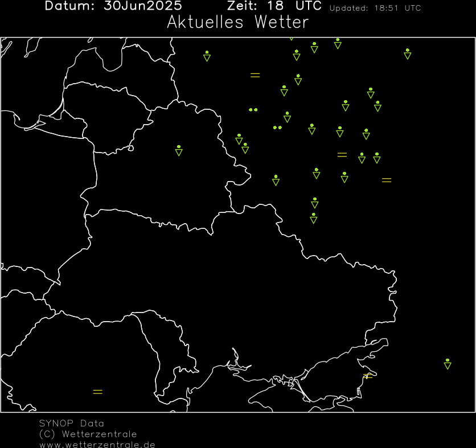This screenshot has height=448, width=476.
Task: Click the southernmost shower symbol above Ukraine's border
Action: click(314, 219)
